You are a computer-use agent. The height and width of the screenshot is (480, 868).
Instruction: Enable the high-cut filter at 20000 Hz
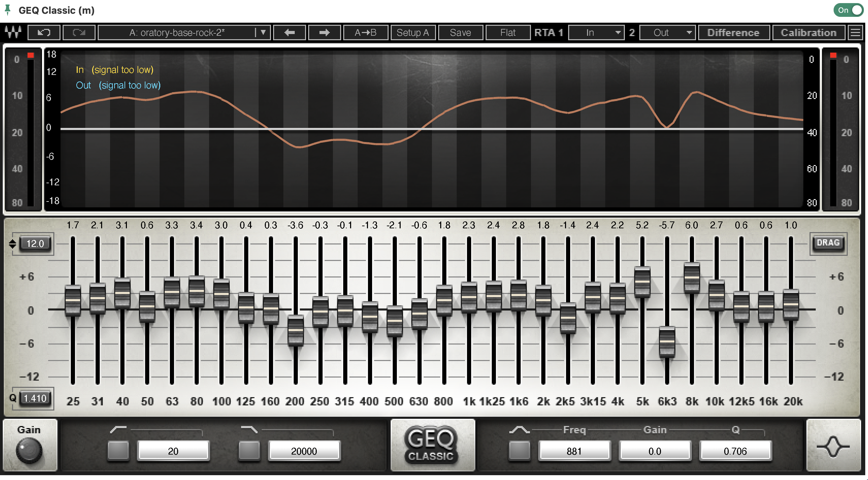249,451
